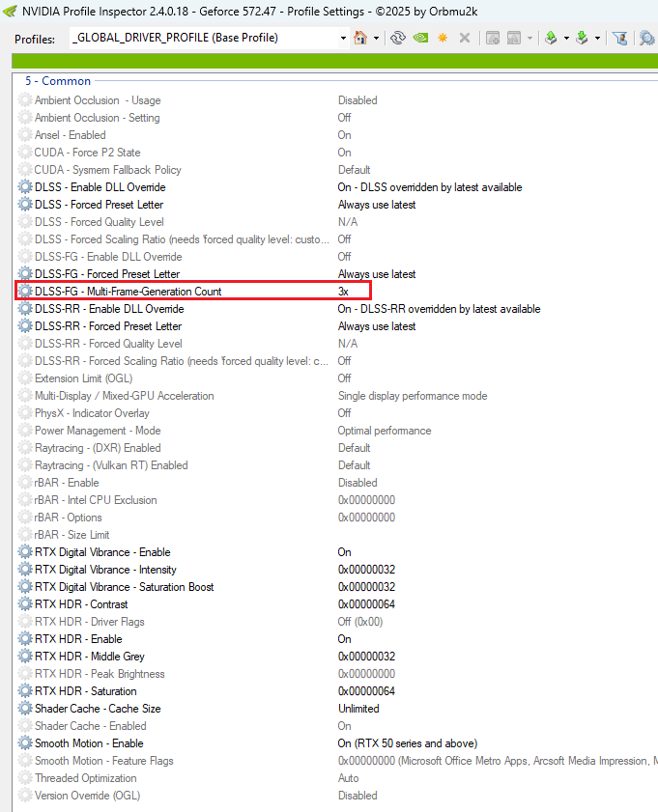This screenshot has width=658, height=812.
Task: Select 'RTX Digital Vibrance - Saturation Boost' setting
Action: coord(124,587)
